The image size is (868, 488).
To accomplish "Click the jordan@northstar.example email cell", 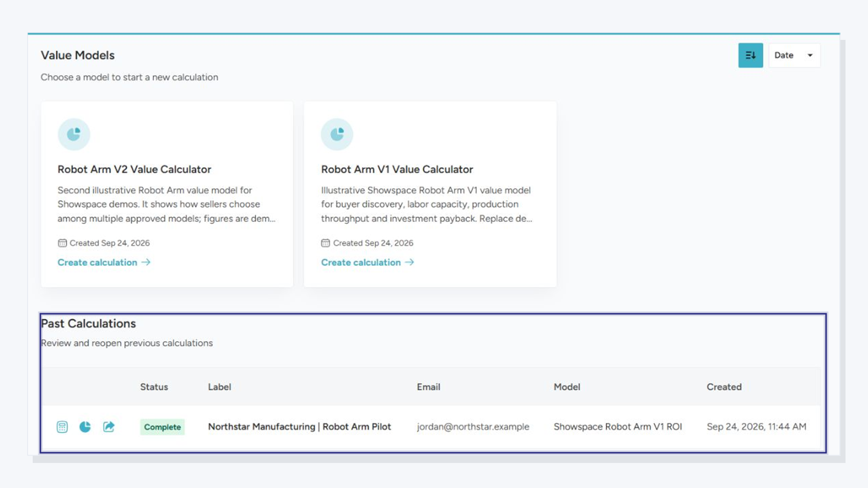I will pyautogui.click(x=473, y=427).
